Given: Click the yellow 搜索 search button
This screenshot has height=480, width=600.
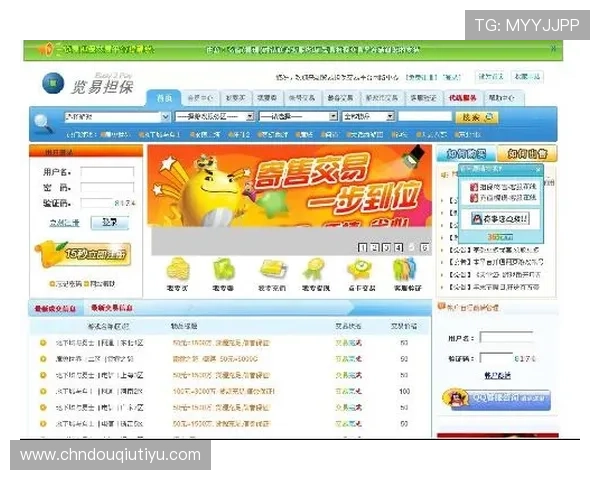Looking at the screenshot, I should pos(476,117).
